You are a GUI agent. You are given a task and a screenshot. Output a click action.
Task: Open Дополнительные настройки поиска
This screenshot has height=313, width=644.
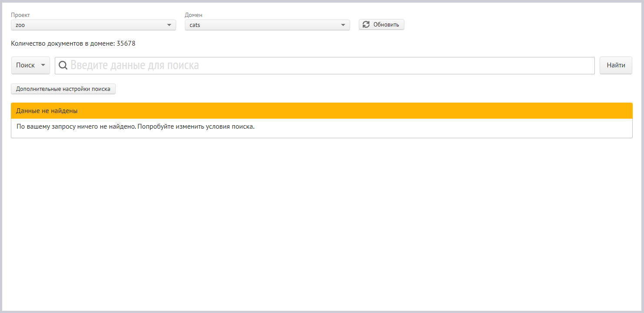point(63,89)
